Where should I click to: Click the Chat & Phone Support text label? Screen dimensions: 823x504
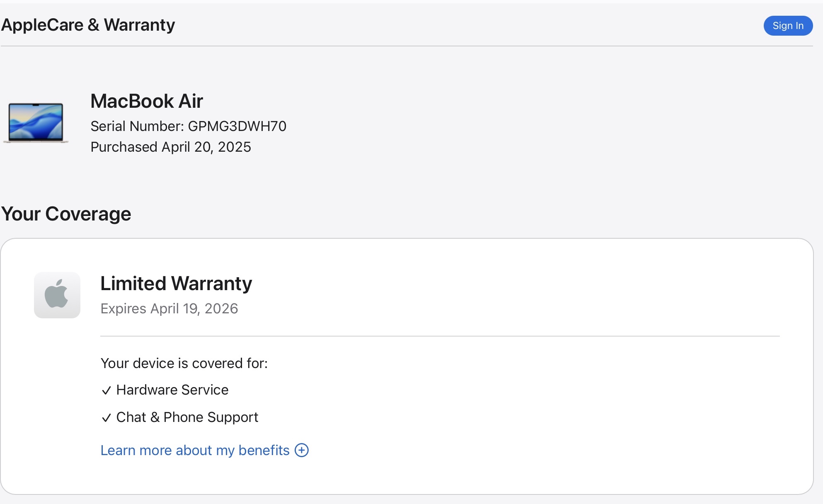(x=187, y=417)
